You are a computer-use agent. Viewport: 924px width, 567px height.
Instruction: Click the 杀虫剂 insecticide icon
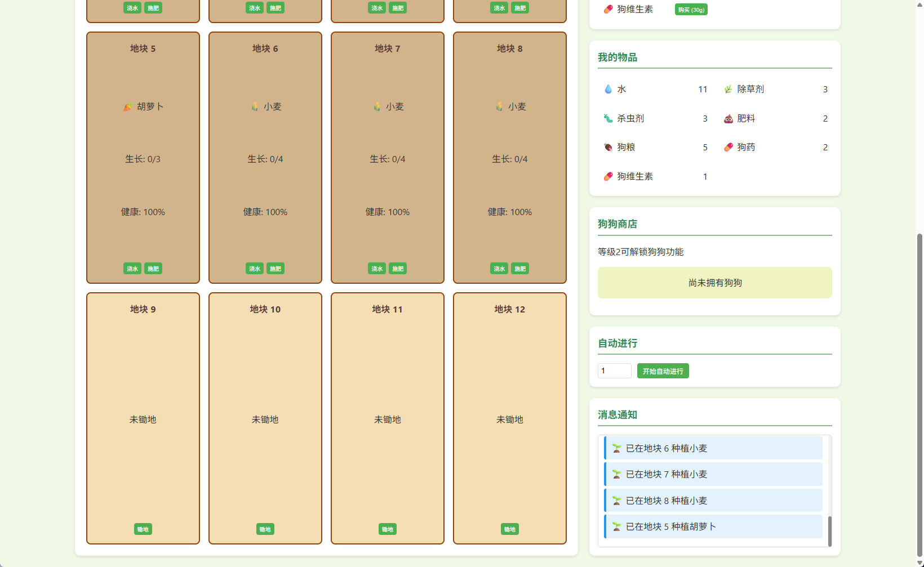click(x=608, y=118)
